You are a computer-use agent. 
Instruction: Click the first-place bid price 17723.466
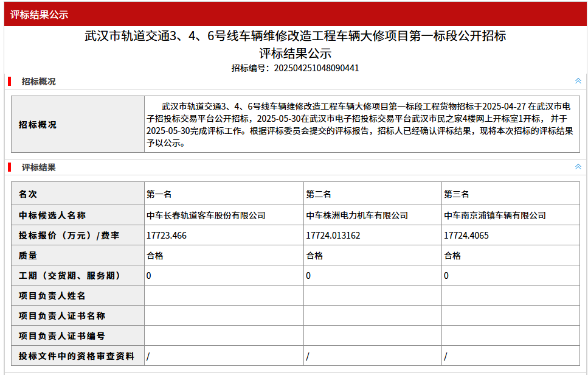pyautogui.click(x=167, y=236)
